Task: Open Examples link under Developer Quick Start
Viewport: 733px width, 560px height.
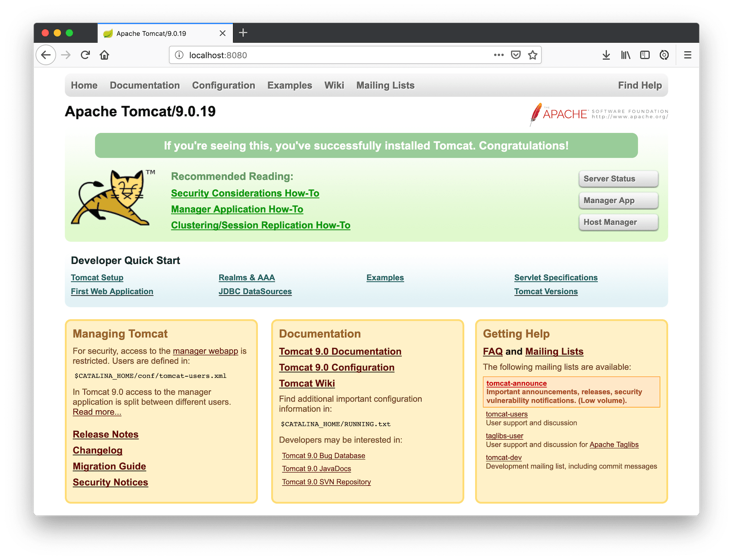Action: 385,277
